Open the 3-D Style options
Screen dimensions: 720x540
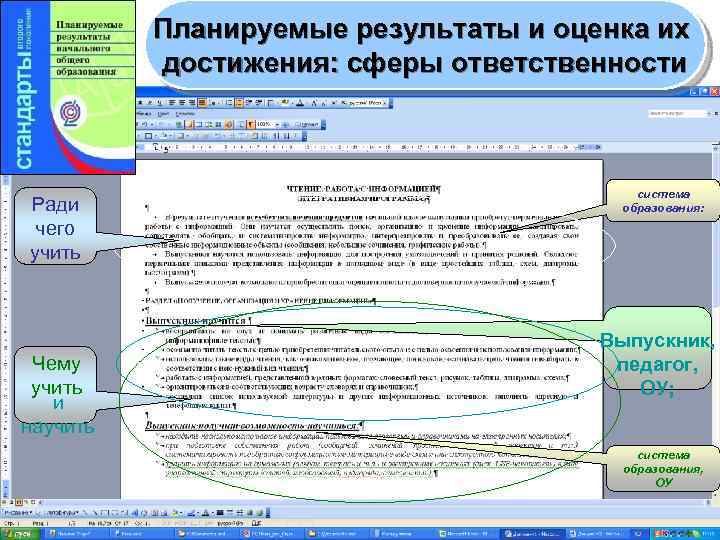pos(260,513)
